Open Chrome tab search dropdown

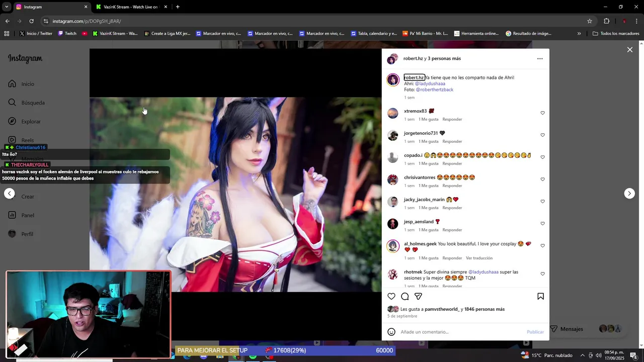[x=6, y=7]
